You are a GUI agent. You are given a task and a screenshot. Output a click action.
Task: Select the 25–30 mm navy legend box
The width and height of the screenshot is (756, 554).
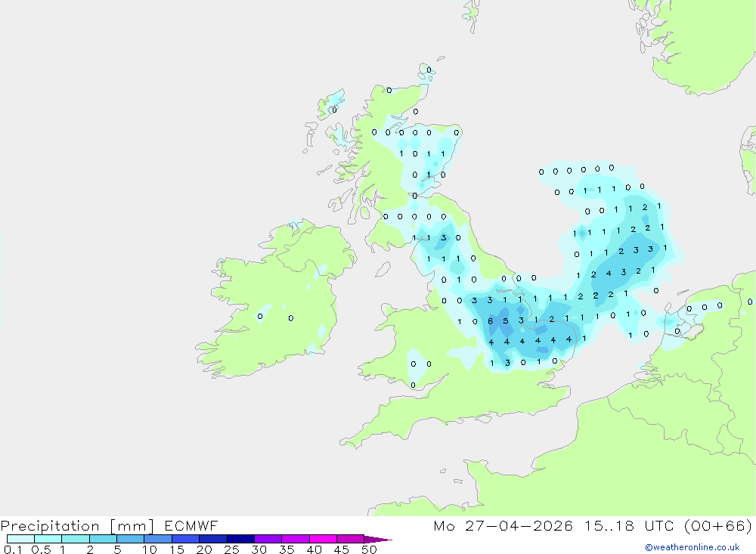point(240,539)
